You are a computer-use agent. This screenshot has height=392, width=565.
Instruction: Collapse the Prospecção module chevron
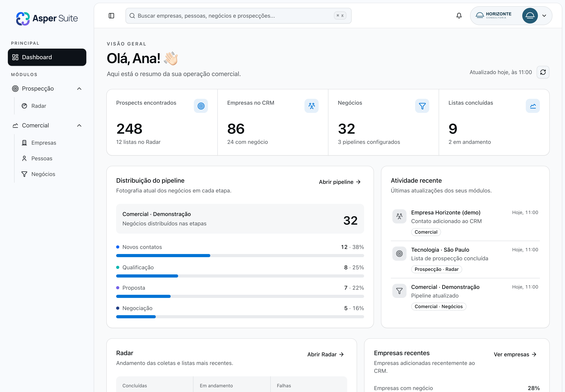(x=79, y=89)
